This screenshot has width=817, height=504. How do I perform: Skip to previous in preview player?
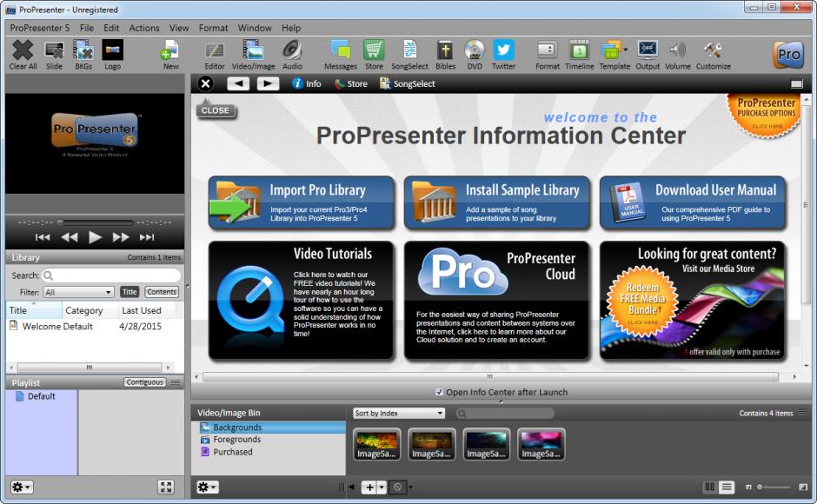point(43,237)
